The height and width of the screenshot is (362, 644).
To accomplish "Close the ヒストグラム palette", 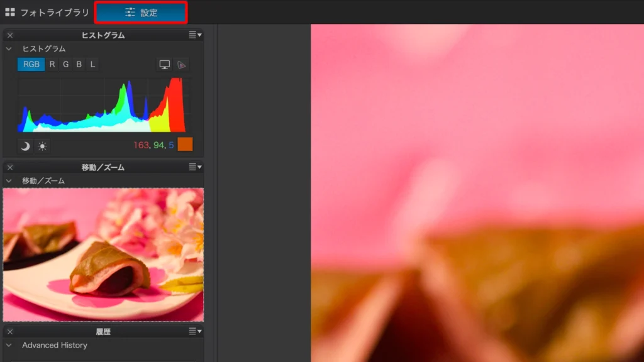I will click(x=10, y=35).
